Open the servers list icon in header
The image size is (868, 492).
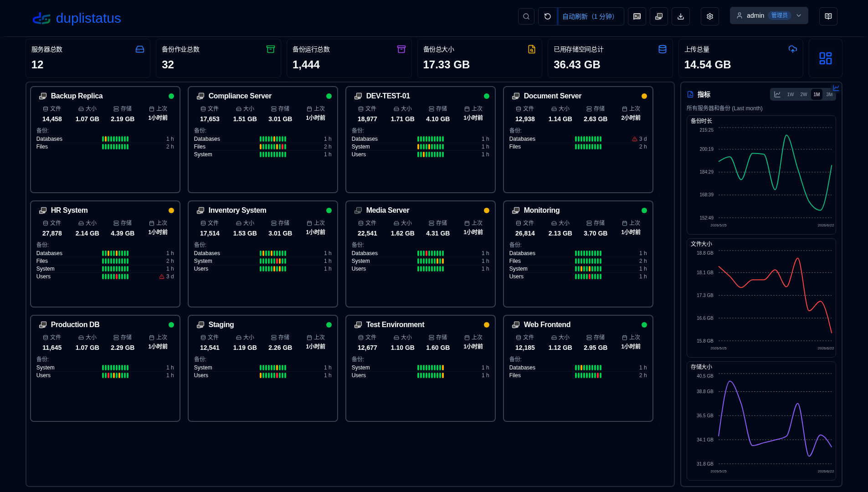[x=658, y=16]
